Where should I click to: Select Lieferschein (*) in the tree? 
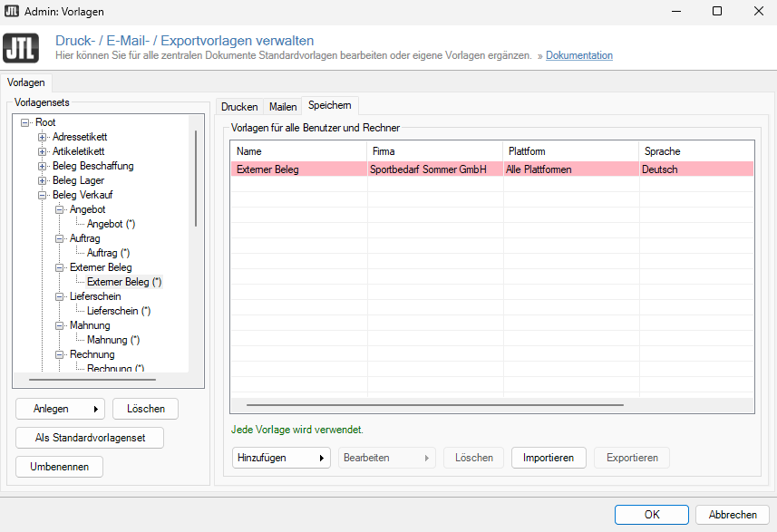[118, 311]
